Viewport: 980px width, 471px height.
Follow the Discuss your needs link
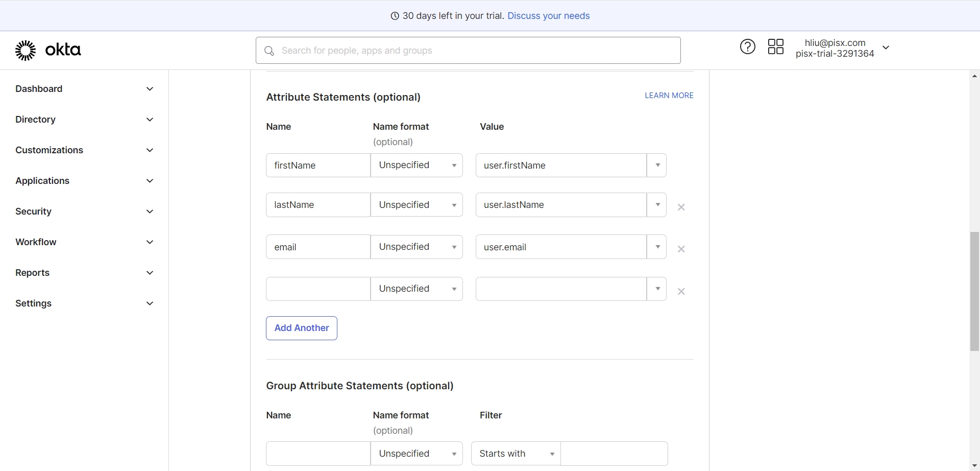point(548,16)
